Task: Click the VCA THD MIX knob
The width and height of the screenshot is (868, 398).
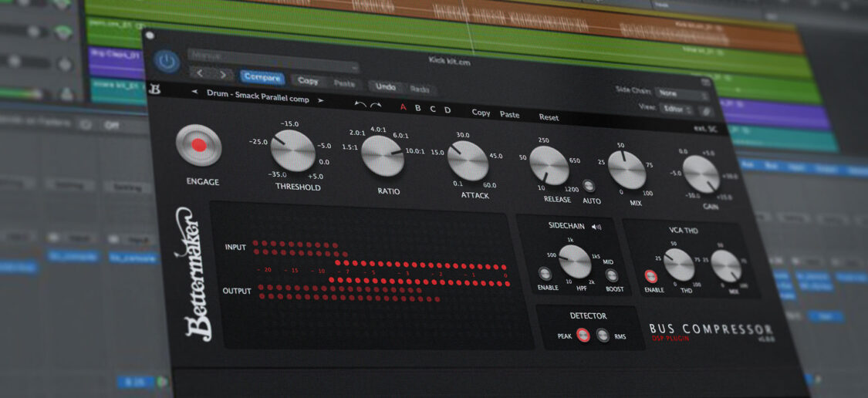Action: tap(726, 266)
